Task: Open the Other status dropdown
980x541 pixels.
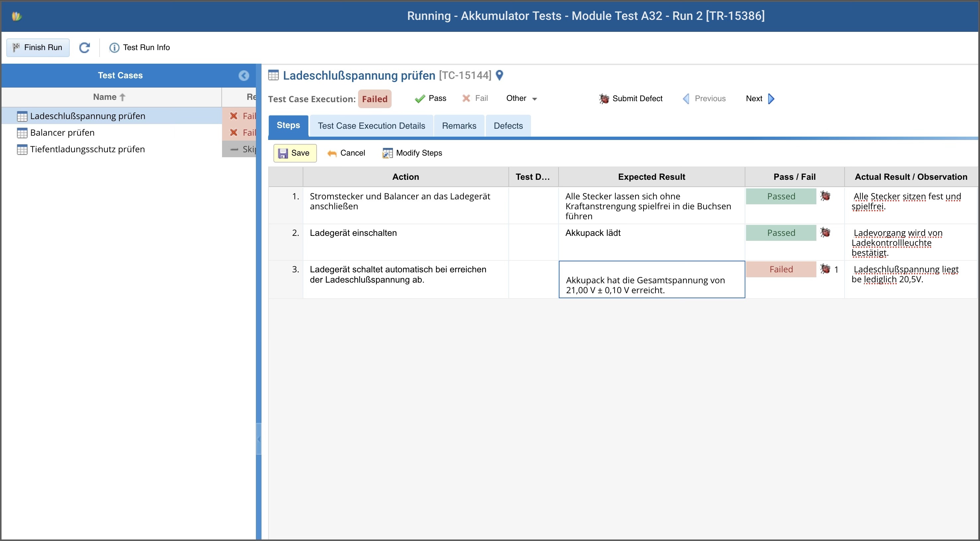Action: click(521, 99)
